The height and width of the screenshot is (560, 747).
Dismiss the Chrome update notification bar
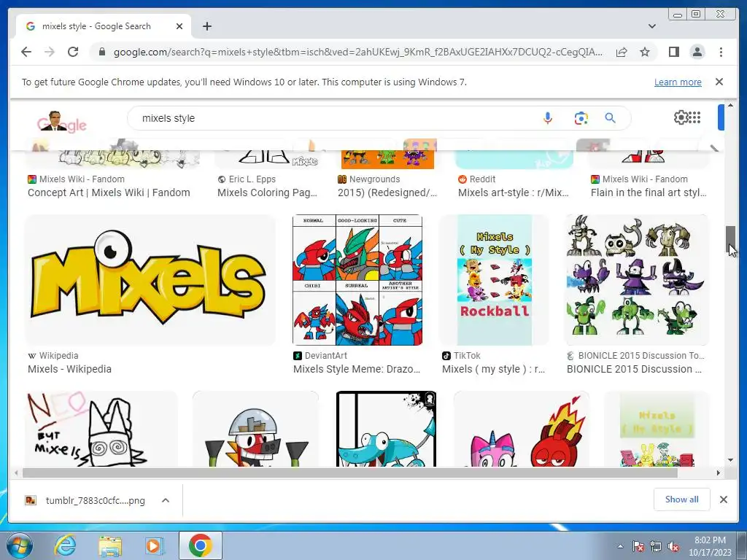pos(719,82)
